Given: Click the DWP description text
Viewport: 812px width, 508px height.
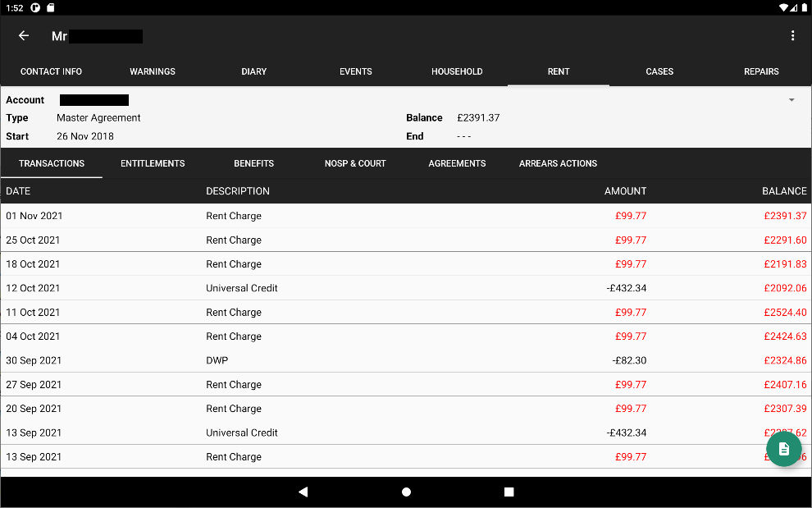Looking at the screenshot, I should pyautogui.click(x=217, y=360).
